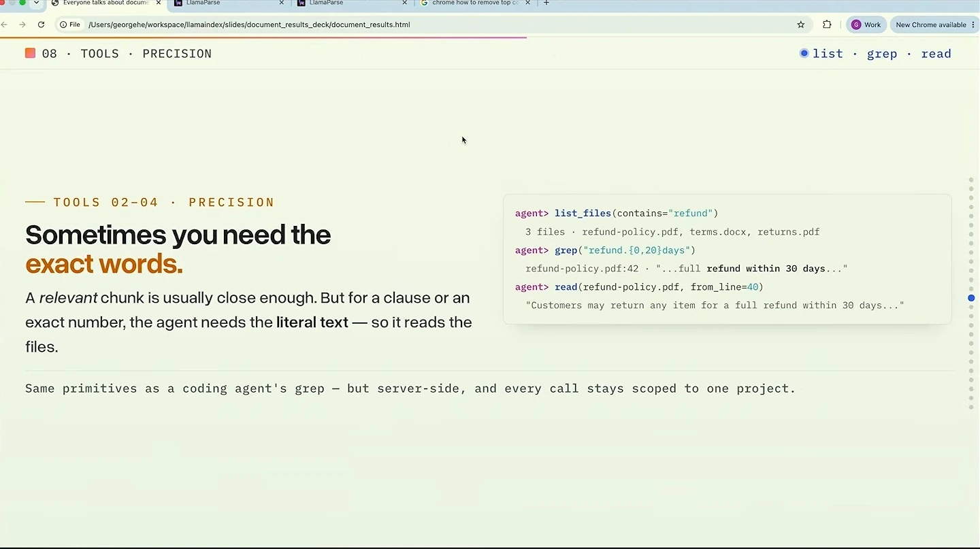This screenshot has width=980, height=549.
Task: Click the read(refund-policy.pdf, from_line=40) code line
Action: (x=639, y=287)
